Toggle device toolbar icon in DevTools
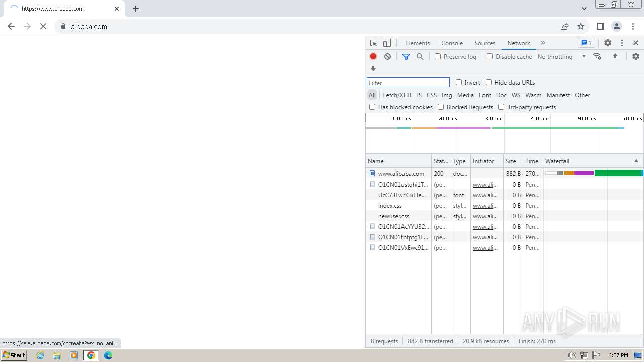Screen dimensions: 644x362 [x=387, y=43]
